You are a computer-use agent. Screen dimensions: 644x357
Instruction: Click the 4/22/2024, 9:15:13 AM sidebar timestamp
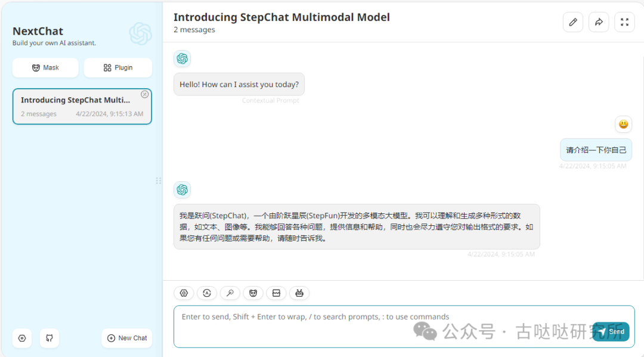tap(110, 114)
